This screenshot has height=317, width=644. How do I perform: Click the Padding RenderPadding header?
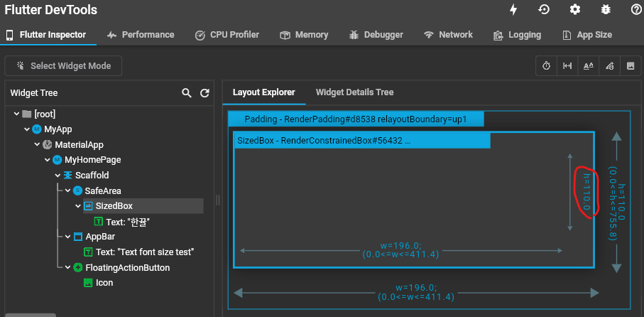pos(356,119)
